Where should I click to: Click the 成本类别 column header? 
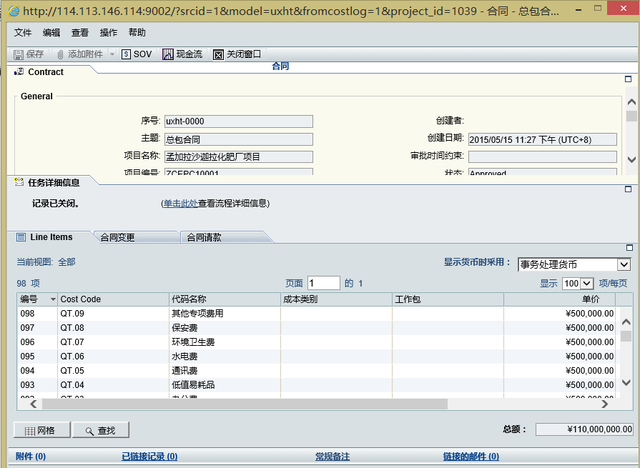pyautogui.click(x=336, y=299)
